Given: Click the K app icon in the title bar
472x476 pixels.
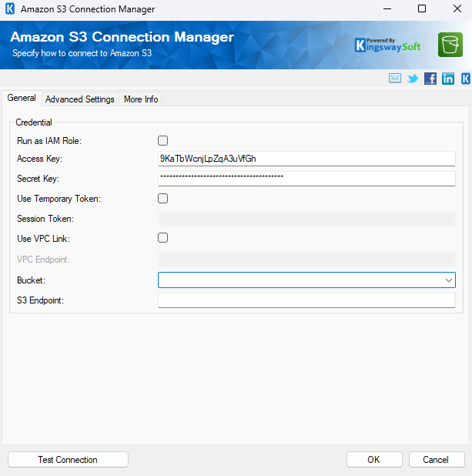Looking at the screenshot, I should (x=10, y=8).
